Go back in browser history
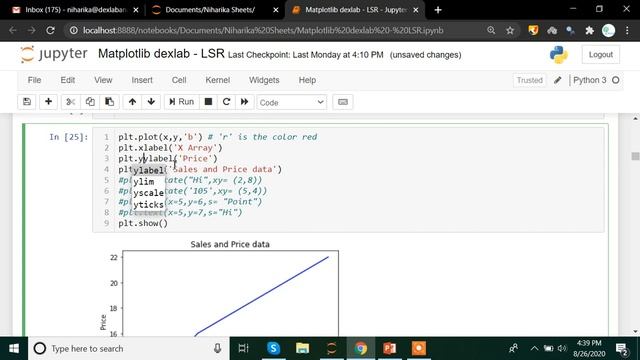This screenshot has width=640, height=360. click(13, 30)
